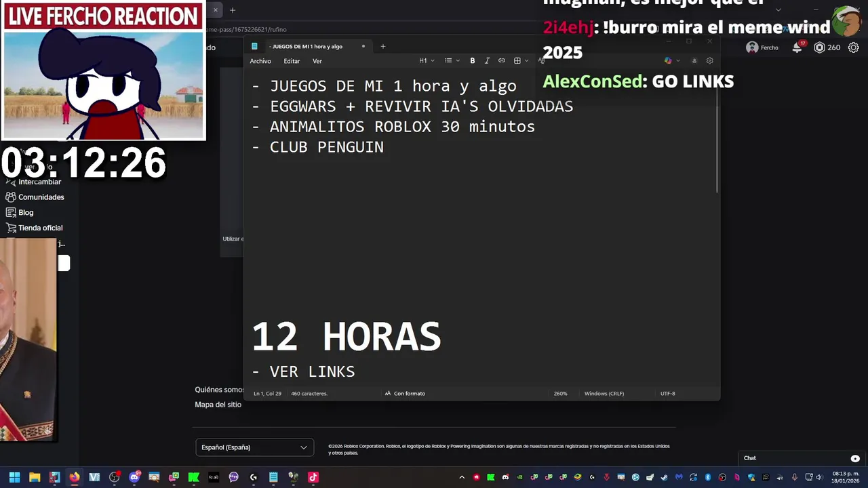
Task: Click the volume speaker tray icon
Action: pos(818,477)
